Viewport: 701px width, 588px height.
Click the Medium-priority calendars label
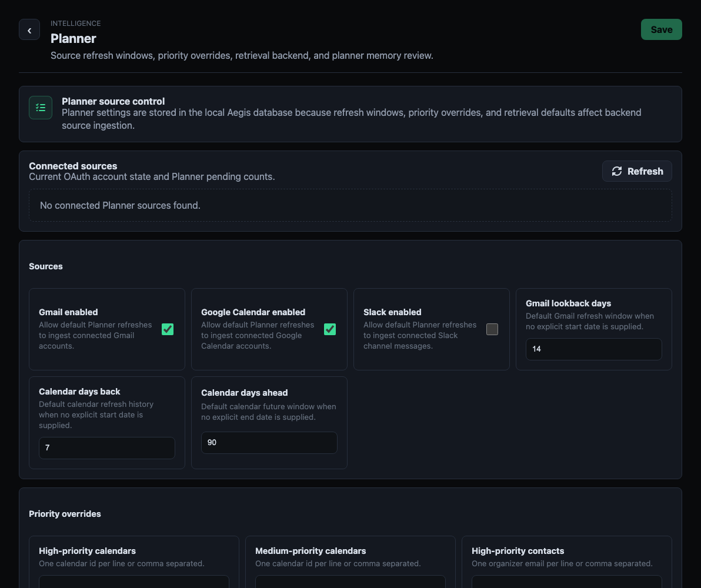pyautogui.click(x=311, y=551)
